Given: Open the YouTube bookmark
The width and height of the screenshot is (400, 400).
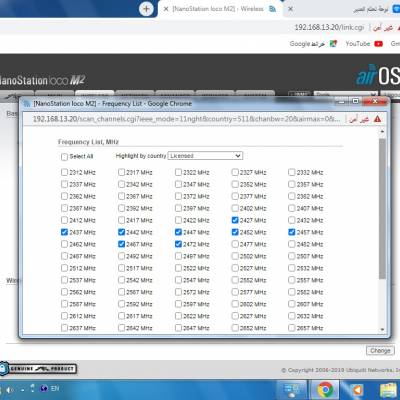Looking at the screenshot, I should [364, 44].
